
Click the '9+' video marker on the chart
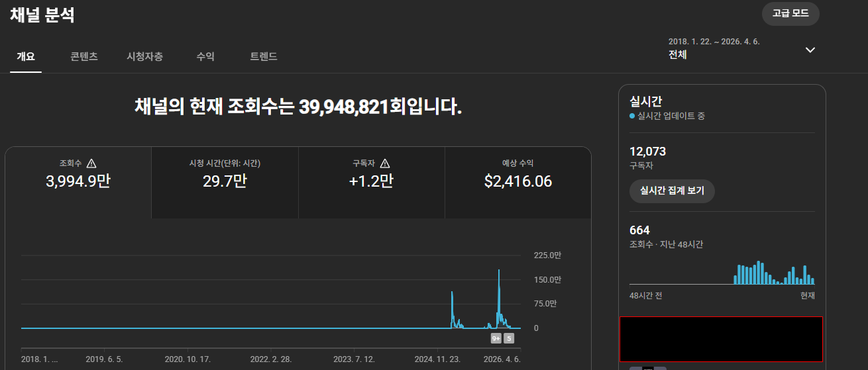(x=496, y=338)
